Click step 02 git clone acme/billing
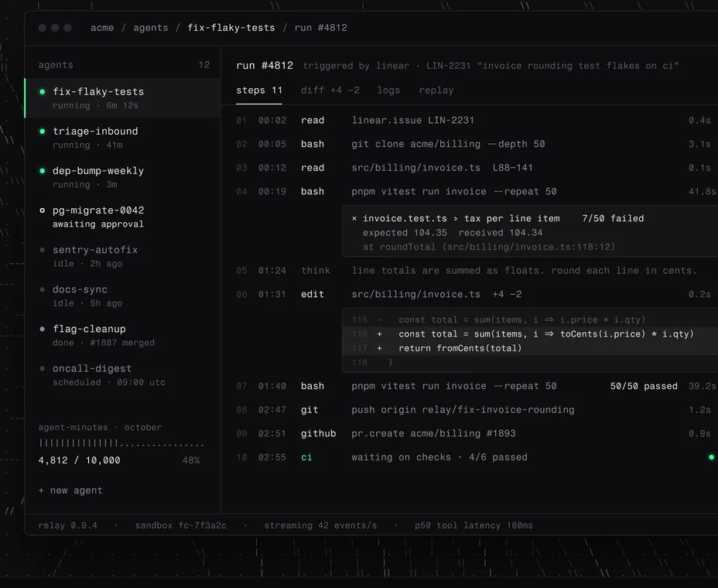The image size is (718, 588). tap(474, 144)
